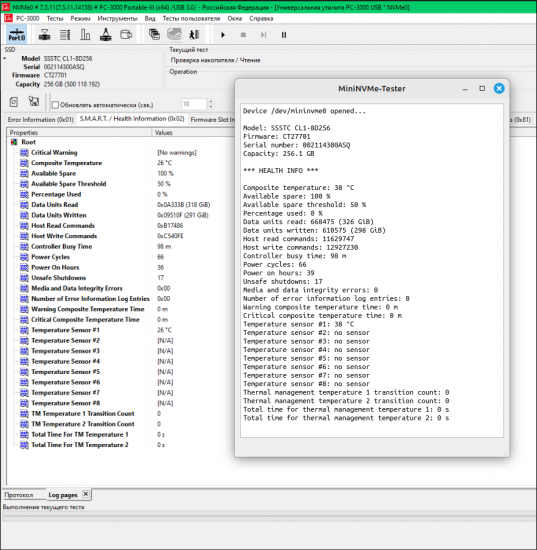Click the step-forward toolbar icon

pos(263,35)
